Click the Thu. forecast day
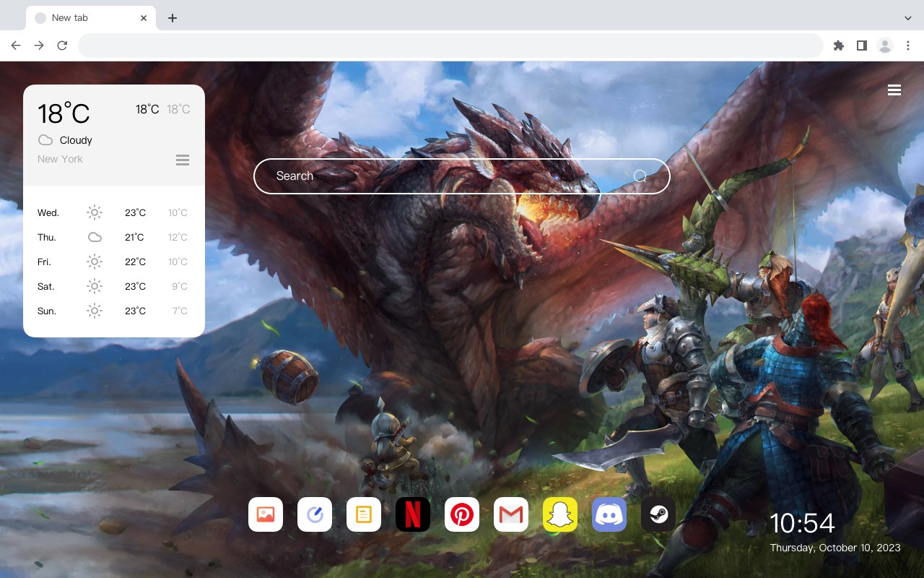The image size is (924, 578). (47, 237)
